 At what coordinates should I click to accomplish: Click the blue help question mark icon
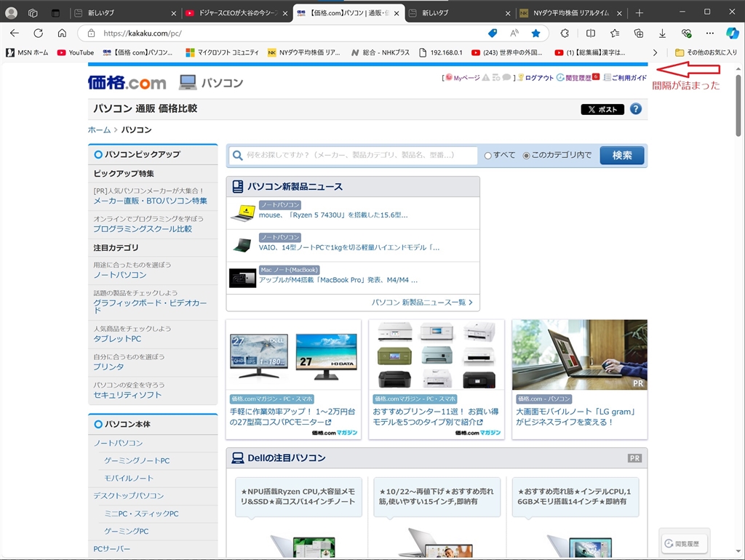(x=636, y=109)
